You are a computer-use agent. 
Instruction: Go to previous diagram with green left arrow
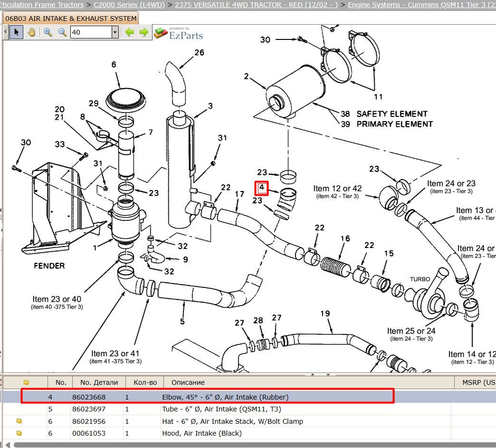129,32
